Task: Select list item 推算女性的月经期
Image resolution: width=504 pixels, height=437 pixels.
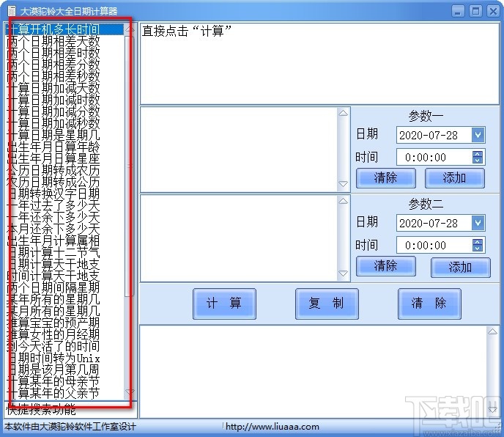Action: tap(64, 334)
